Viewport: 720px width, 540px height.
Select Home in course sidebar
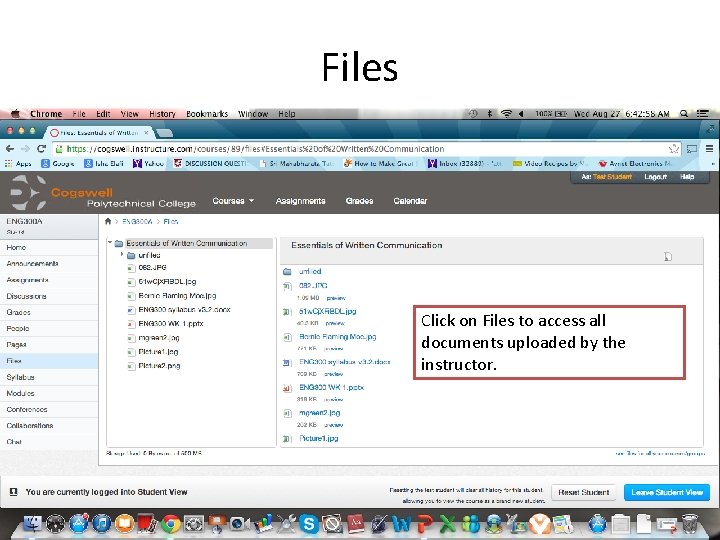49,248
